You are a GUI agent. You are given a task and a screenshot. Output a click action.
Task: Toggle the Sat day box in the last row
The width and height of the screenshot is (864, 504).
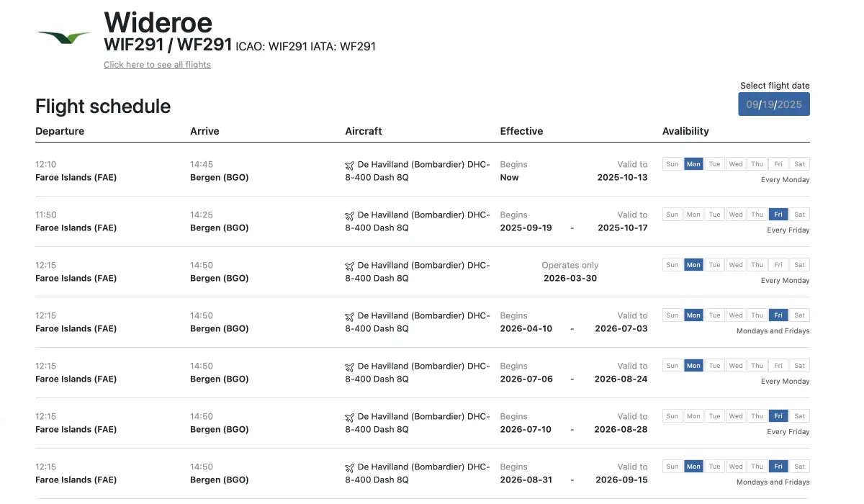coord(799,467)
